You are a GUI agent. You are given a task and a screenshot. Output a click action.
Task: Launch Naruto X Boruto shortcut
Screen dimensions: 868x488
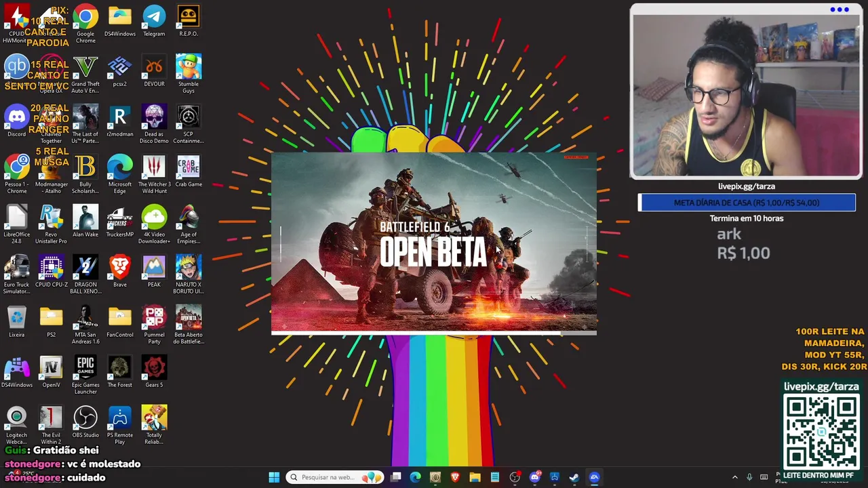pyautogui.click(x=189, y=274)
